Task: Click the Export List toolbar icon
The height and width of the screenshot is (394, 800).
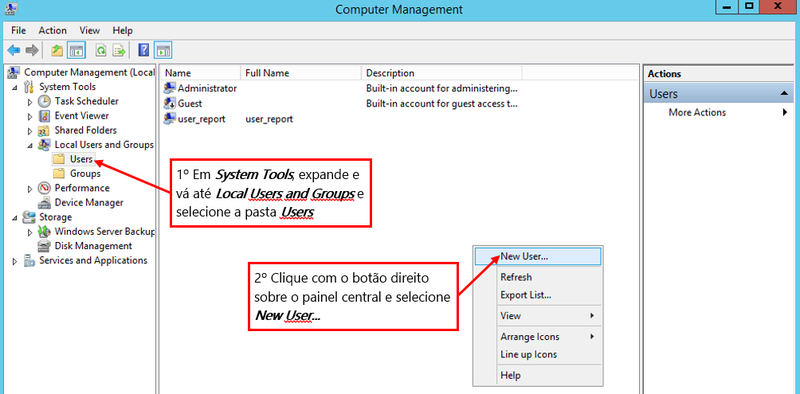Action: [x=119, y=50]
